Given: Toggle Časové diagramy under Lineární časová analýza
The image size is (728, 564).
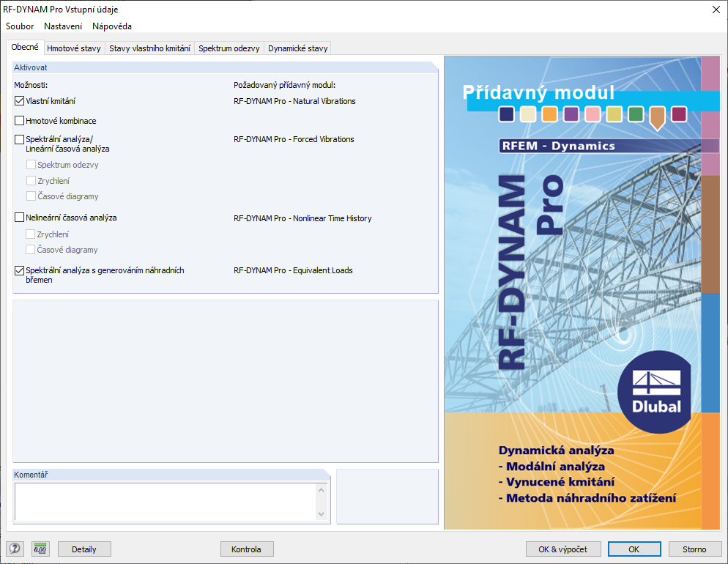Looking at the screenshot, I should tap(31, 196).
